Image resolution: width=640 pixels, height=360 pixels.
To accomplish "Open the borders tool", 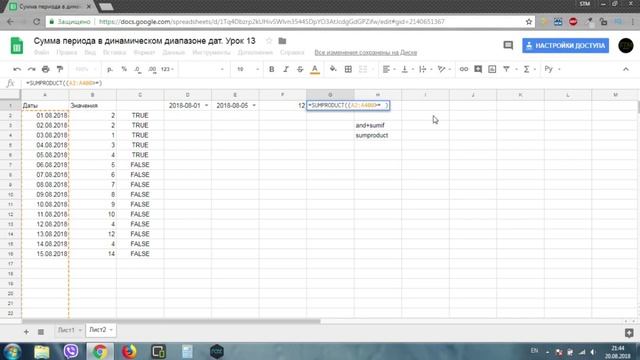I will pyautogui.click(x=348, y=69).
